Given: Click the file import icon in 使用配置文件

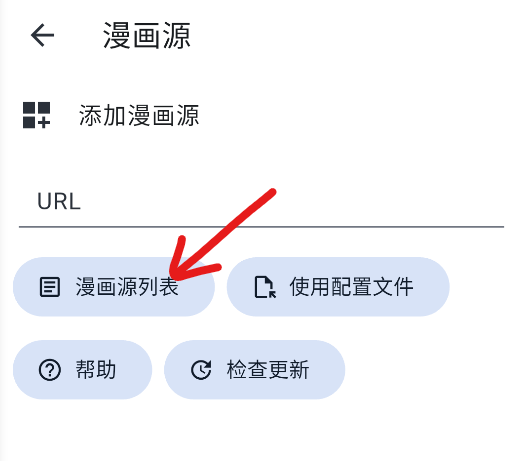Looking at the screenshot, I should click(x=265, y=287).
